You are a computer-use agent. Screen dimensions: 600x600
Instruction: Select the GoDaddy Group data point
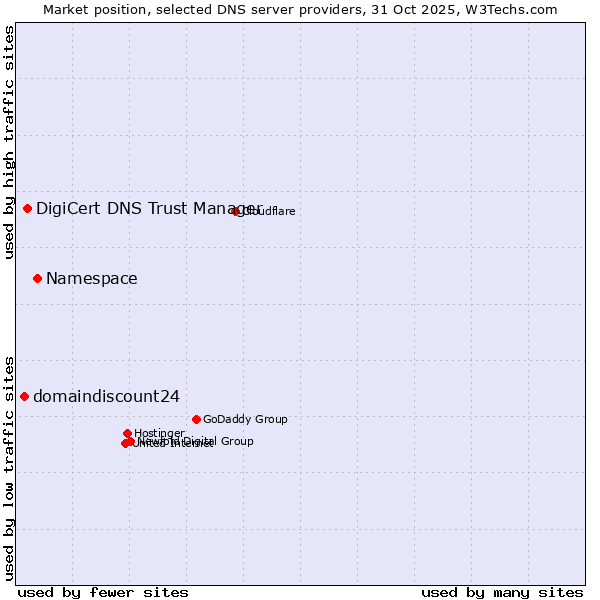[x=196, y=419]
